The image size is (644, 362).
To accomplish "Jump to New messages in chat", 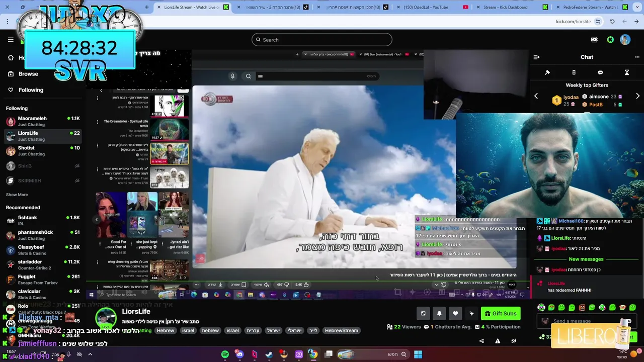I will pyautogui.click(x=586, y=259).
